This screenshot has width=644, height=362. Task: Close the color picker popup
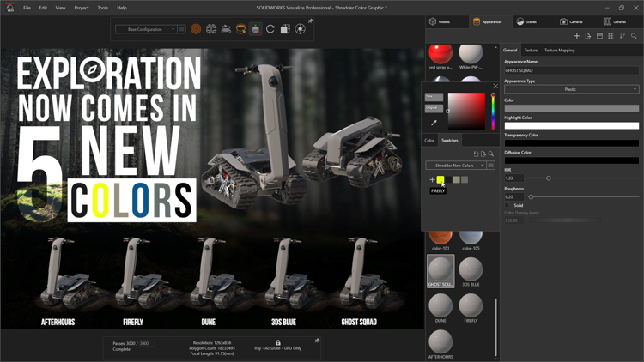(x=495, y=86)
